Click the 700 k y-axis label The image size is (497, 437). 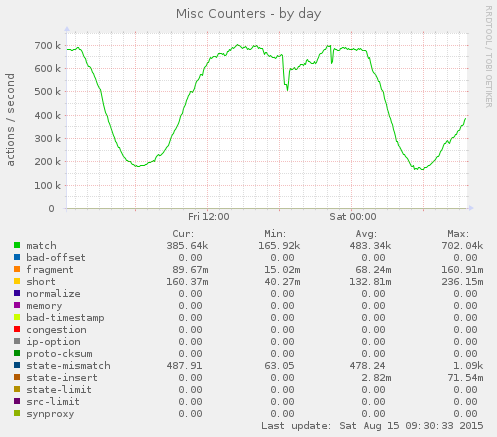48,45
